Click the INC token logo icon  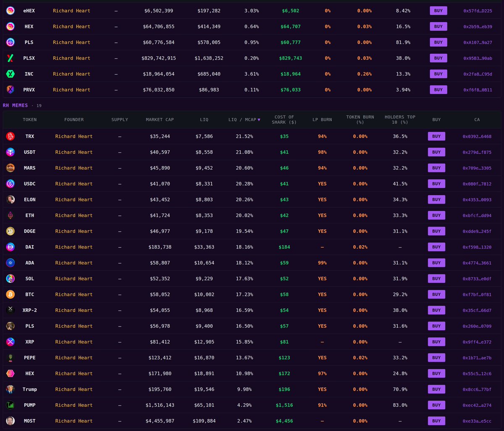pyautogui.click(x=10, y=74)
